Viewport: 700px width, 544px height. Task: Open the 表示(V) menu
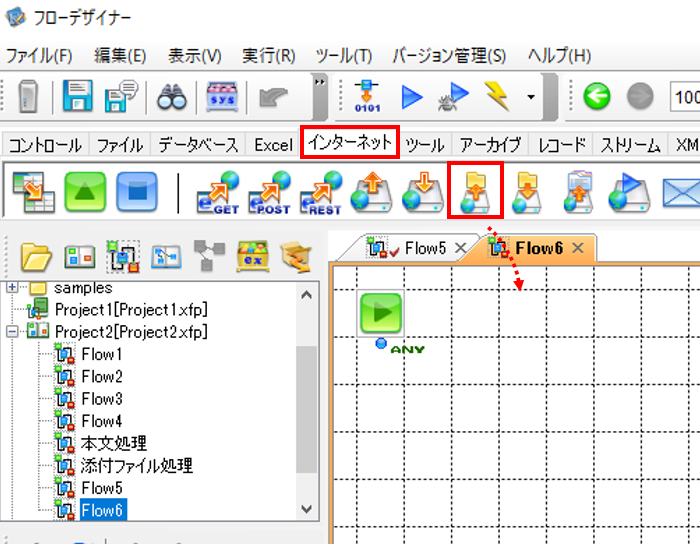pos(195,56)
